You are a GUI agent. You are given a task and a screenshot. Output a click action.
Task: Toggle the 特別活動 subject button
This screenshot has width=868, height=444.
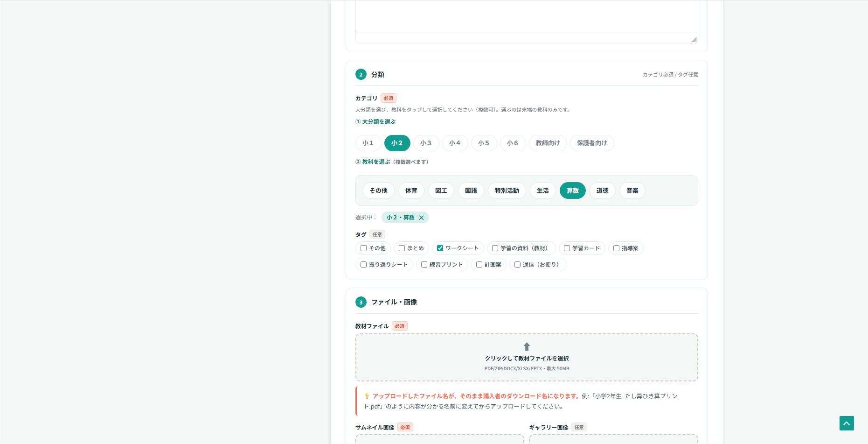point(507,190)
